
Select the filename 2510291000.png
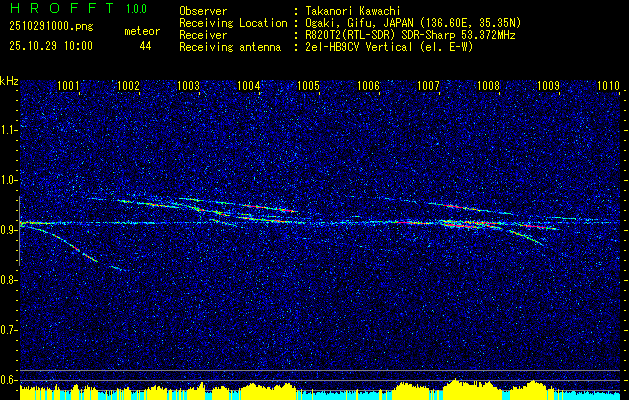[51, 27]
